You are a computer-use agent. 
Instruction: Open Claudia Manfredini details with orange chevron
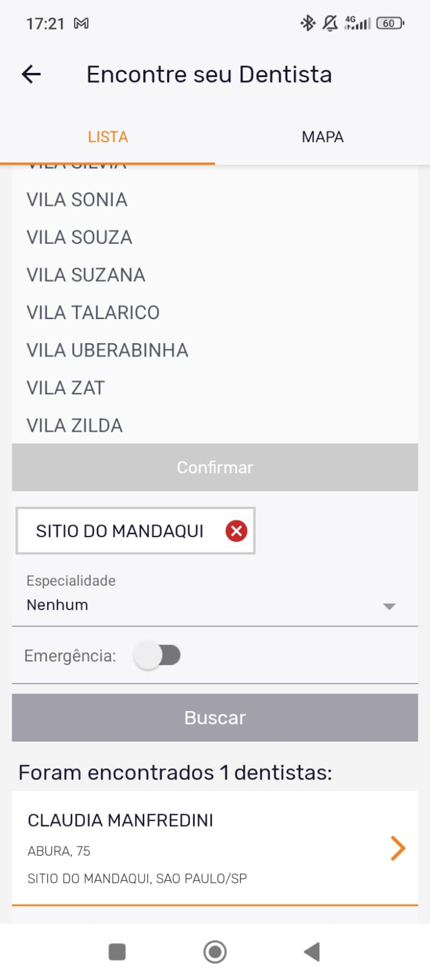[x=398, y=848]
